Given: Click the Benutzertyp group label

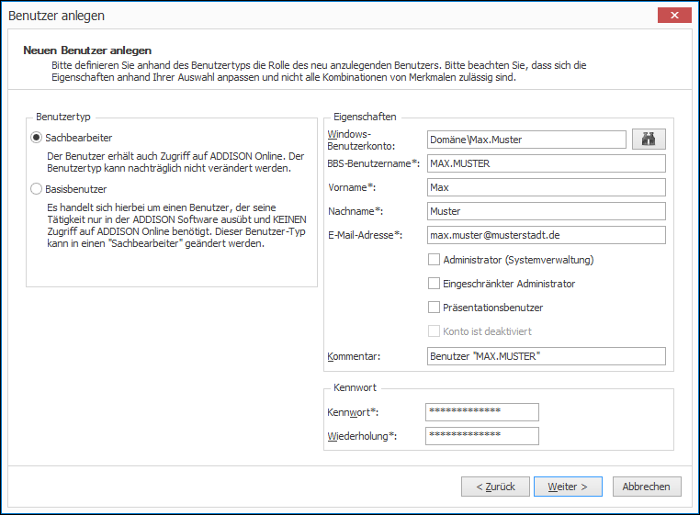Looking at the screenshot, I should click(63, 116).
